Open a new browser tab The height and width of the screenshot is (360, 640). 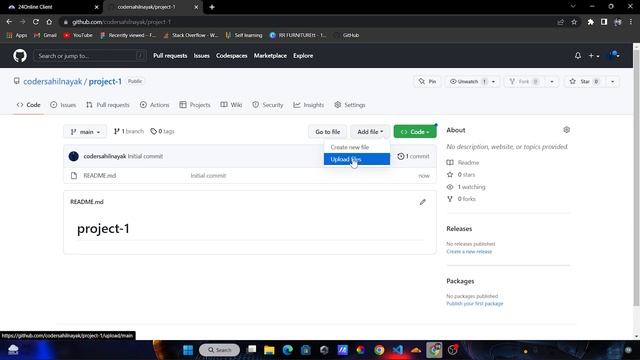click(x=212, y=7)
